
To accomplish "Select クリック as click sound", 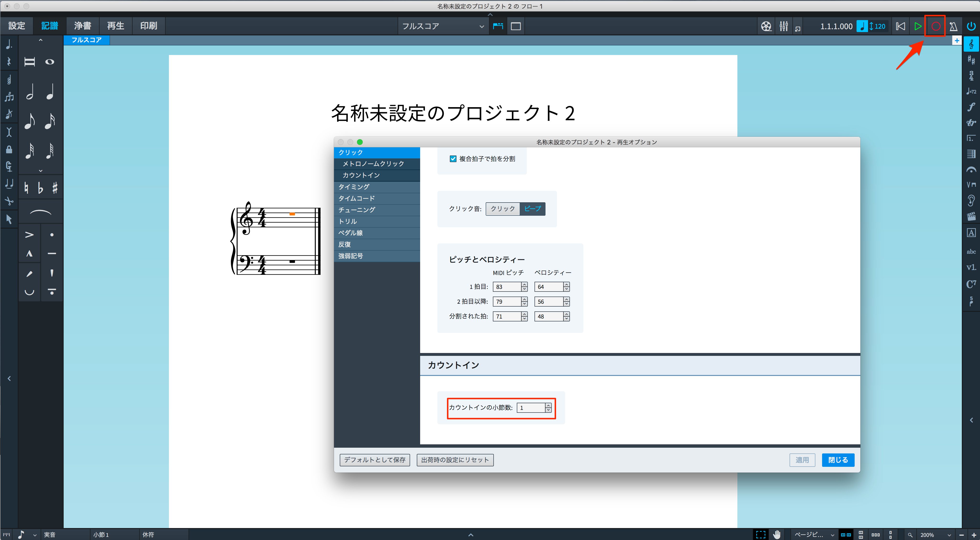I will 502,208.
